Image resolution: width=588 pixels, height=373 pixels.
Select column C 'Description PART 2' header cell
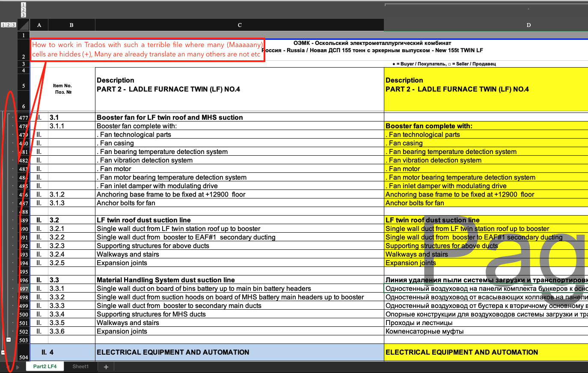pos(240,89)
